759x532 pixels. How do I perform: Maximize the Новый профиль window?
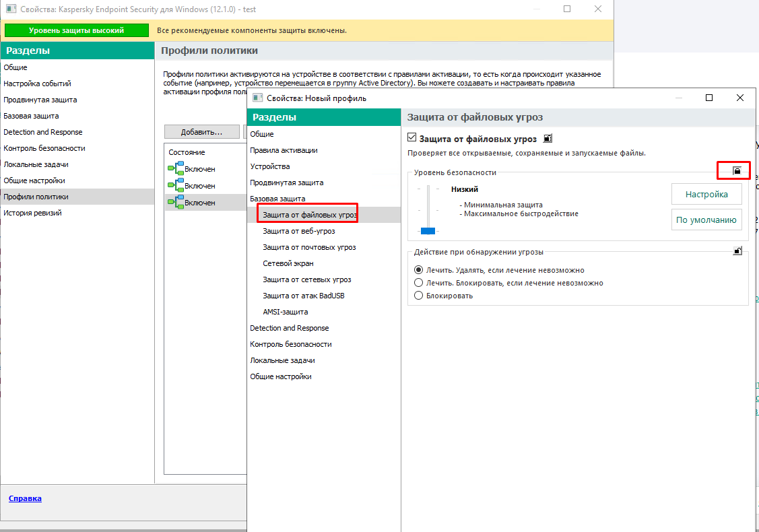(x=709, y=98)
